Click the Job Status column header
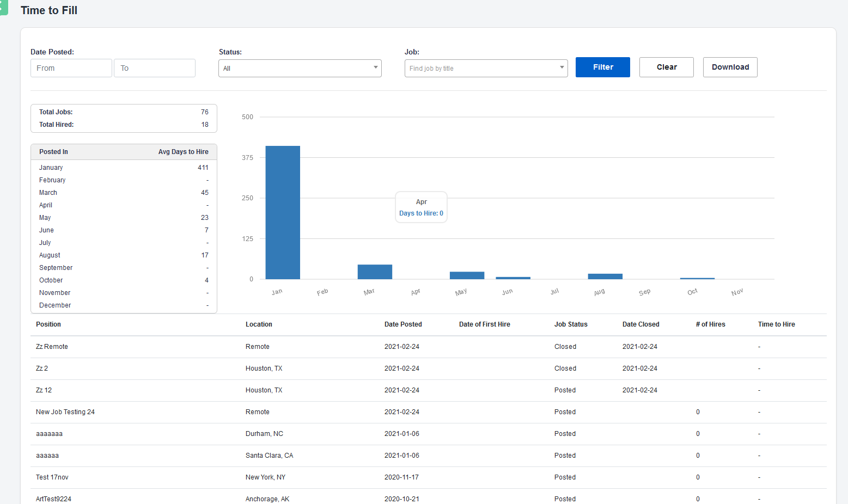Image resolution: width=848 pixels, height=504 pixels. tap(570, 324)
